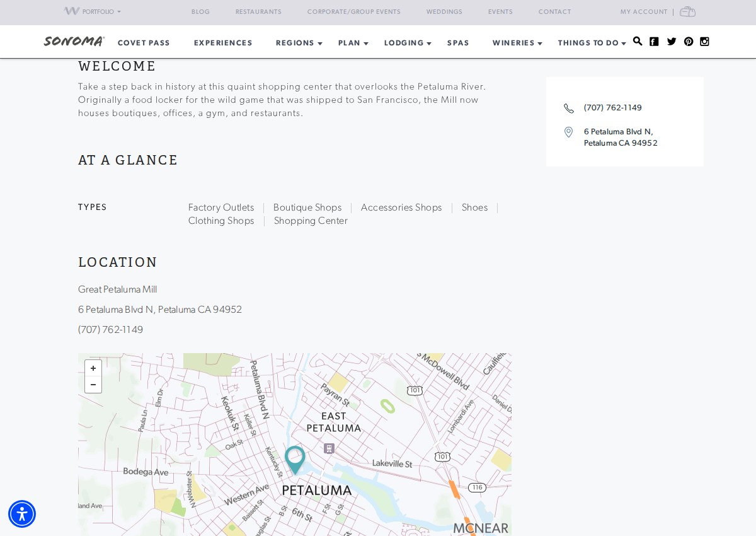Screen dimensions: 756x536
Task: Open My Account link
Action: tap(644, 12)
